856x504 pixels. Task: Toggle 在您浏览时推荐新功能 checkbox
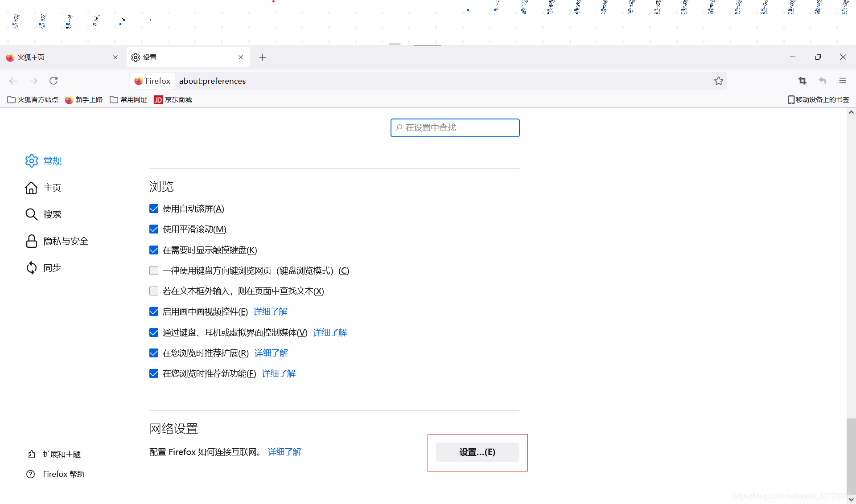(x=154, y=373)
